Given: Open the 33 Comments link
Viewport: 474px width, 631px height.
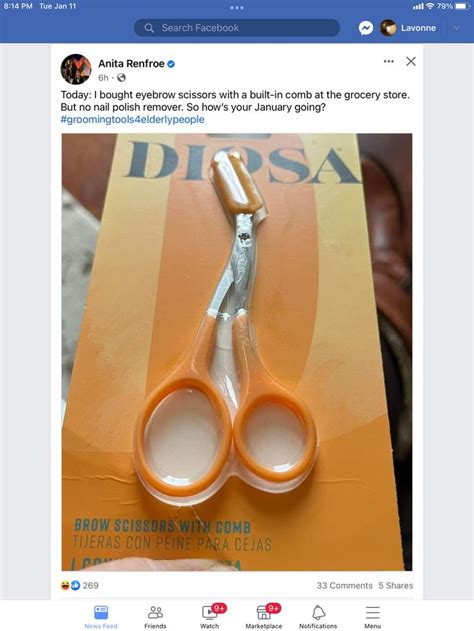Looking at the screenshot, I should 344,586.
